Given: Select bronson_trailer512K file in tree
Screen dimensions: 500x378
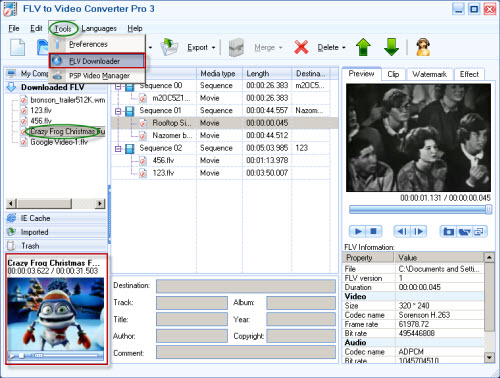Looking at the screenshot, I should (x=63, y=100).
